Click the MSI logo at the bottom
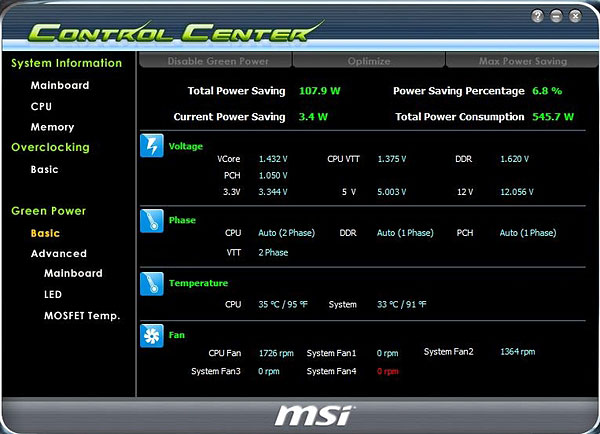 313,416
